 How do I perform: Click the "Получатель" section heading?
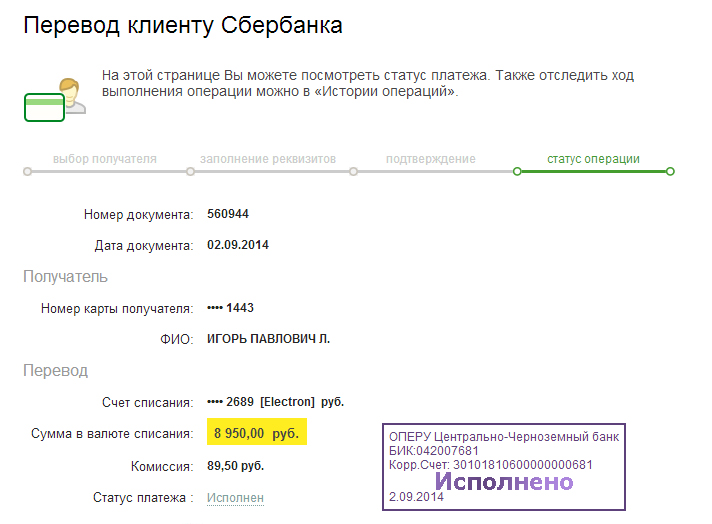[65, 277]
